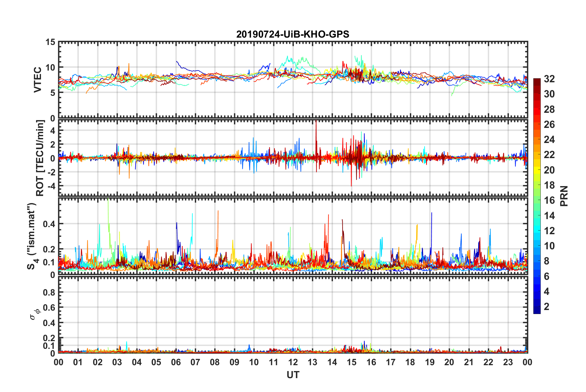Click the S4 ("ism.mat") axis label
The width and height of the screenshot is (586, 392).
[33, 236]
